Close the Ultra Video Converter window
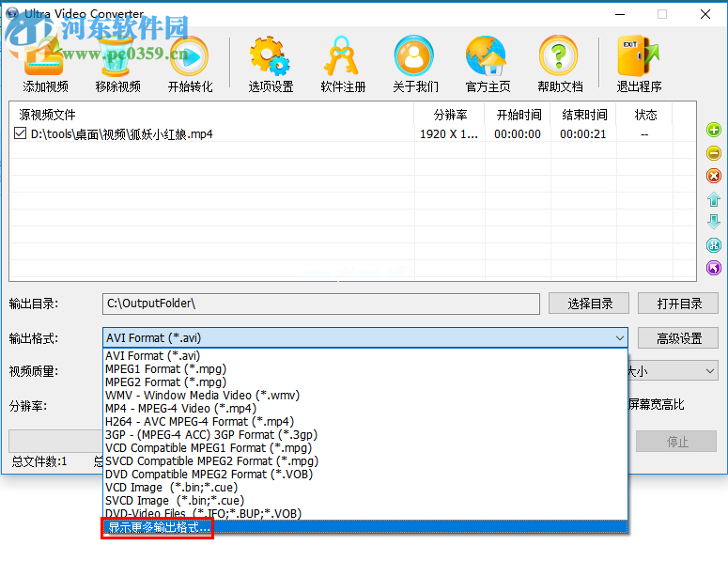 705,14
